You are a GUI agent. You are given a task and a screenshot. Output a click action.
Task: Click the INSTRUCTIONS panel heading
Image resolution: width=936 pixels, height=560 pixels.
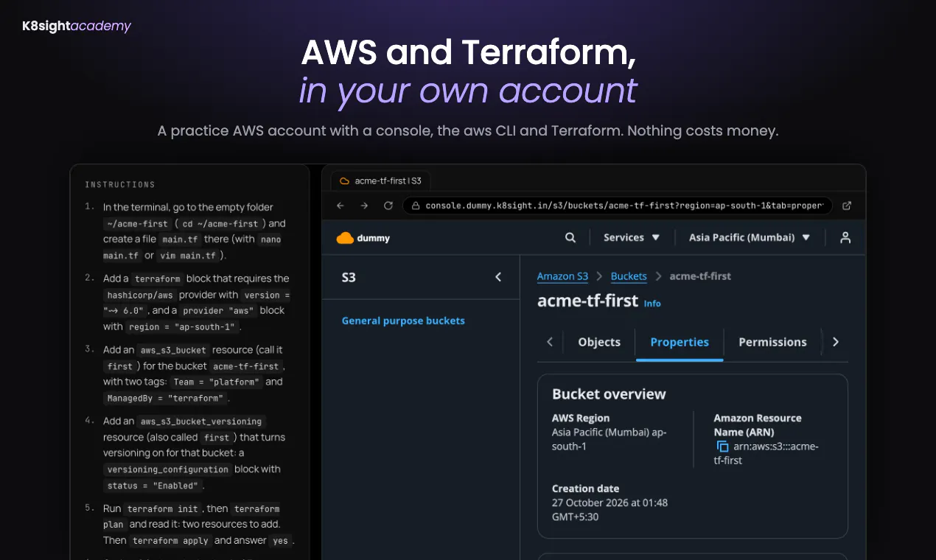120,185
